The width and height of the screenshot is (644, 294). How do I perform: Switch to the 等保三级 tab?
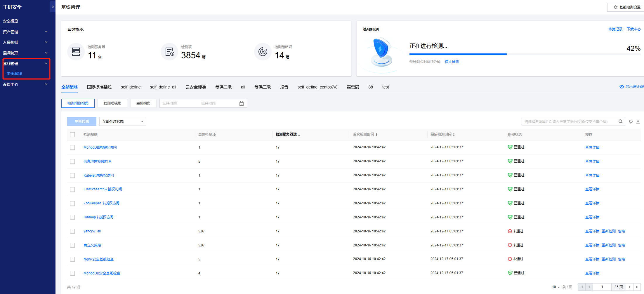click(262, 87)
